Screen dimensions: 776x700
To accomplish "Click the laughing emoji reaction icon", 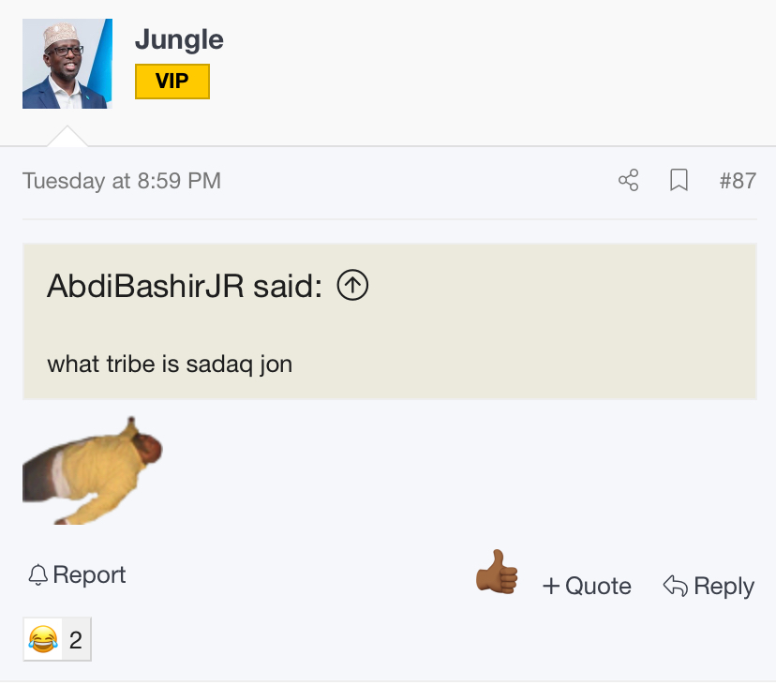I will tap(42, 640).
